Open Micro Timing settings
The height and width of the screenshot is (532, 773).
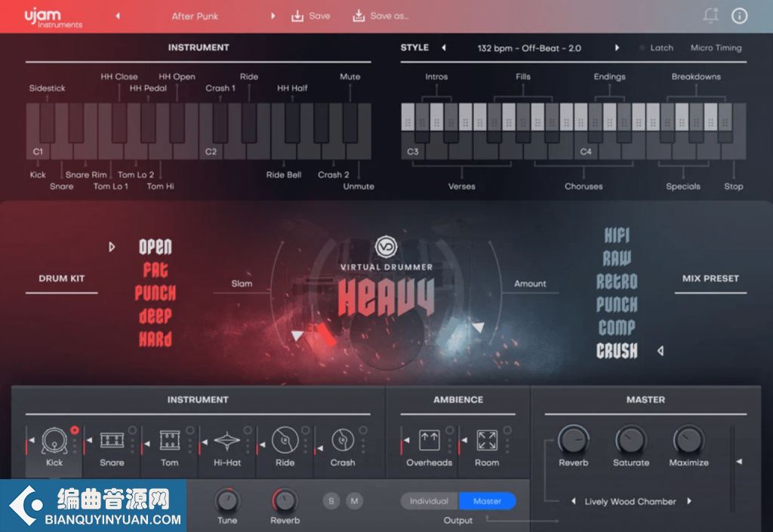716,48
